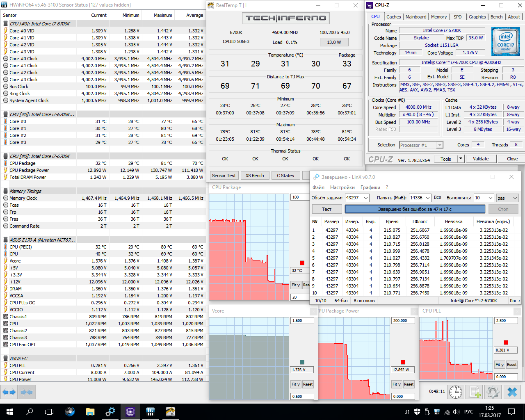Viewport: 525px width, 420px height.
Task: Expand the CPU-Z Tools dropdown arrow
Action: [x=461, y=159]
